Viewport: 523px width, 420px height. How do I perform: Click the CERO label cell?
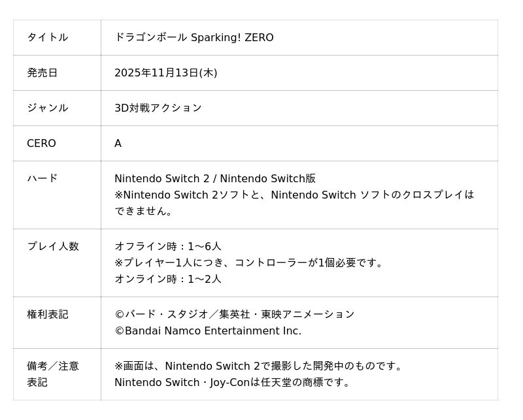click(x=41, y=144)
